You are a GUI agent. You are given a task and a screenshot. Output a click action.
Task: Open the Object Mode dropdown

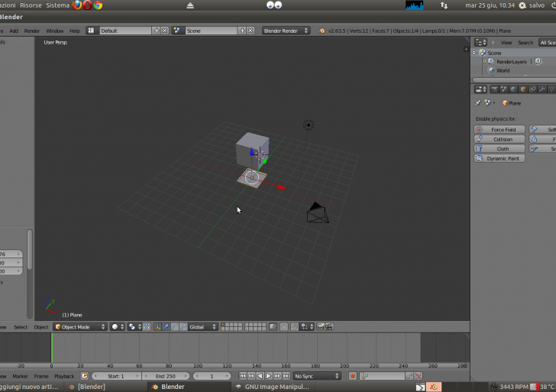click(x=79, y=327)
